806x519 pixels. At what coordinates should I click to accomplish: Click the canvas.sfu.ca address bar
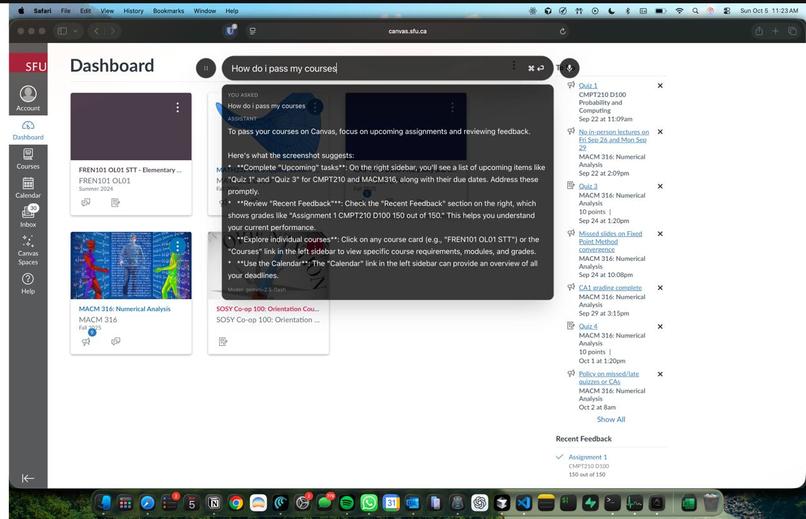click(x=407, y=31)
